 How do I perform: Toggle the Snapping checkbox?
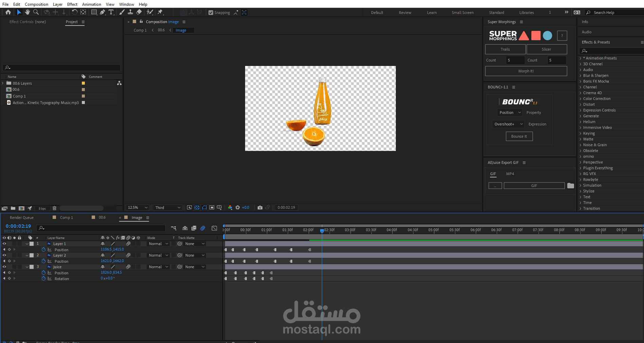(211, 13)
